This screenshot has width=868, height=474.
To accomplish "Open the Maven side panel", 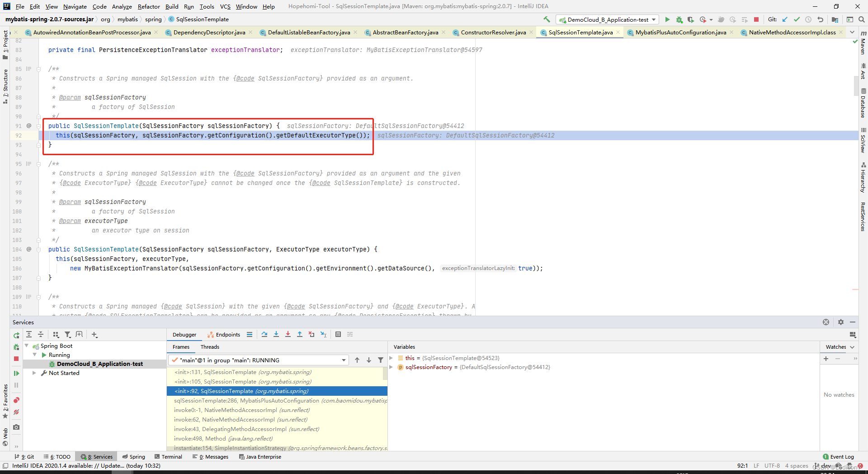I will (863, 43).
